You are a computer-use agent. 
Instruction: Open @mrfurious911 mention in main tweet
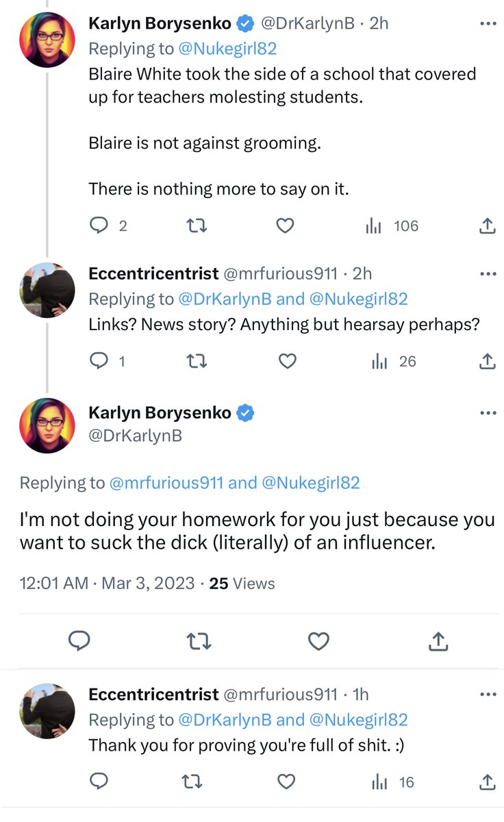point(166,483)
